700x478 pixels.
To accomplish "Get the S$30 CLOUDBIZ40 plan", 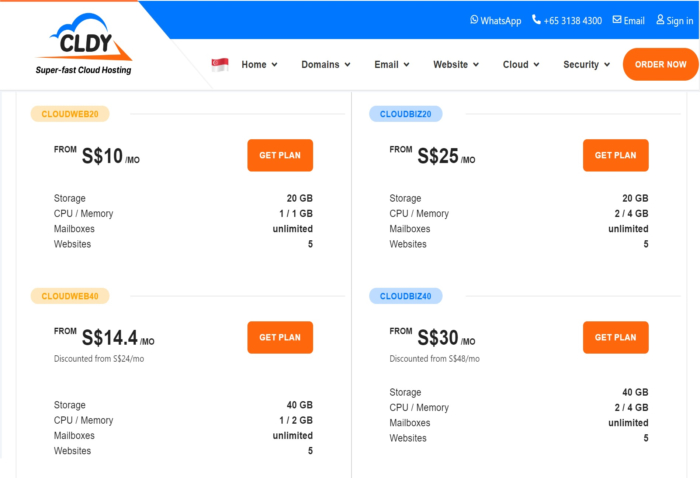I will (x=616, y=337).
